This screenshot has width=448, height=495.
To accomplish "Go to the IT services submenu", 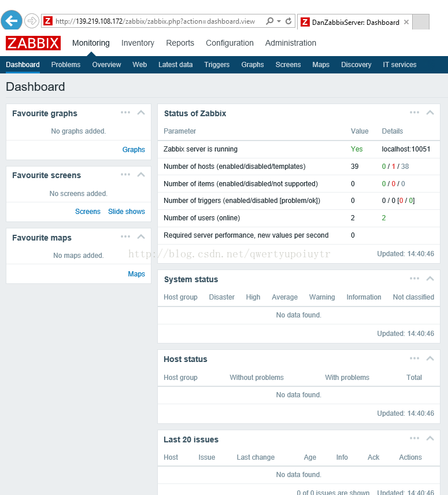I will click(x=399, y=65).
